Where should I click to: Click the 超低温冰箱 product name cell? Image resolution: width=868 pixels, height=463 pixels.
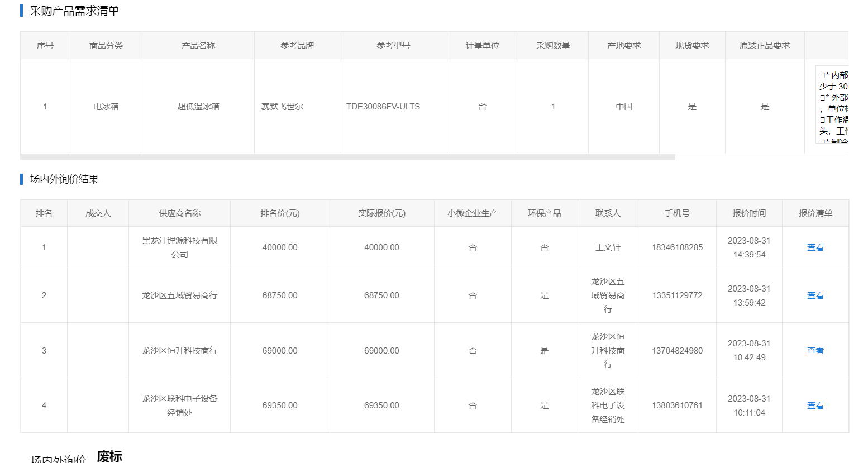198,107
